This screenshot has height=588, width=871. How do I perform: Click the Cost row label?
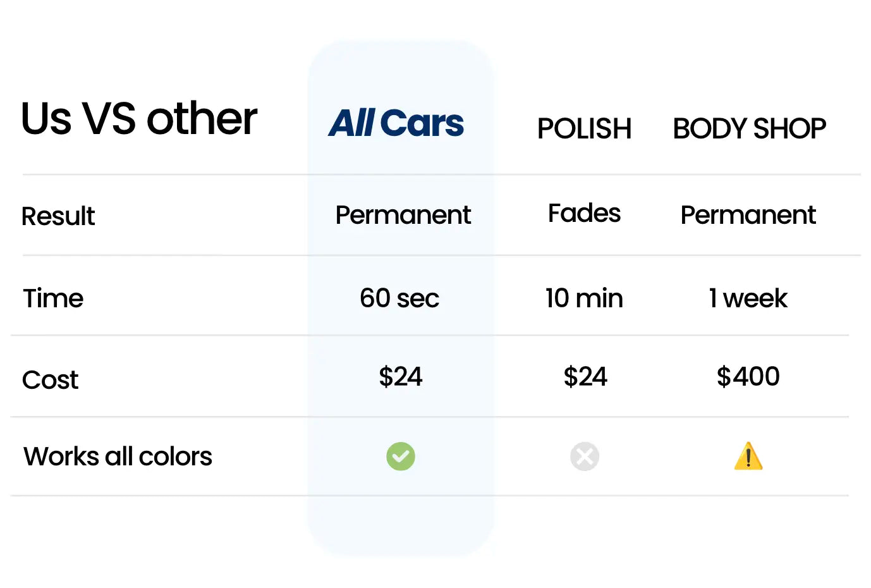point(51,380)
